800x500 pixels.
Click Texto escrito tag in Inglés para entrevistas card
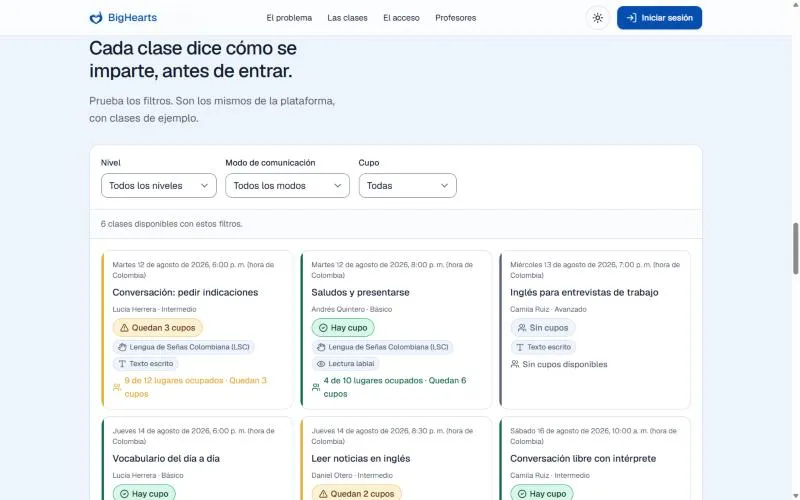click(543, 347)
